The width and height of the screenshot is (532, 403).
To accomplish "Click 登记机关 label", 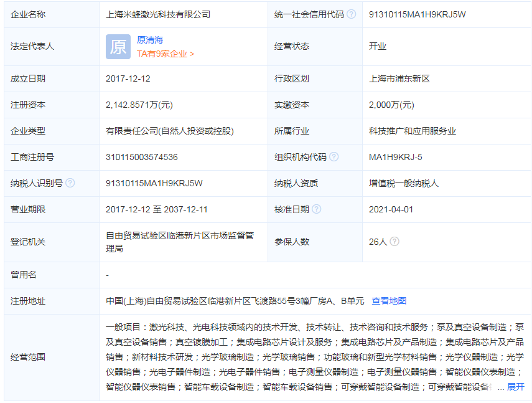I will (x=28, y=242).
